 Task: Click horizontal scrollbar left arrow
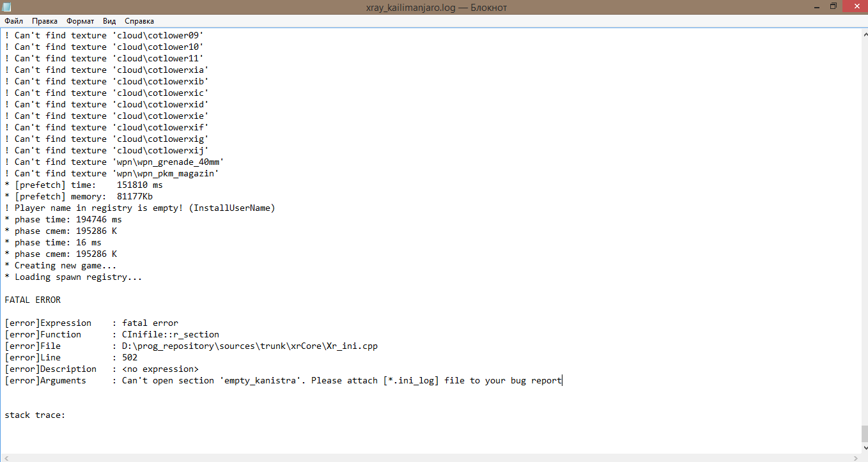pyautogui.click(x=5, y=458)
